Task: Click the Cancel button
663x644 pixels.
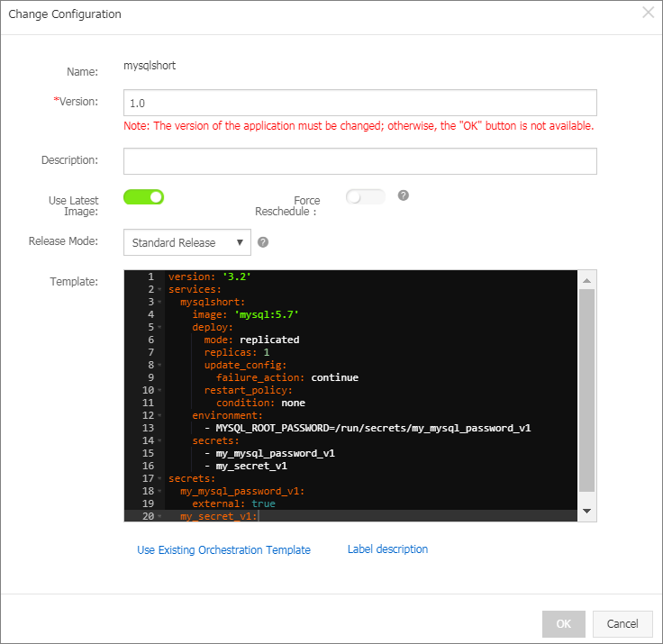Action: (x=622, y=623)
